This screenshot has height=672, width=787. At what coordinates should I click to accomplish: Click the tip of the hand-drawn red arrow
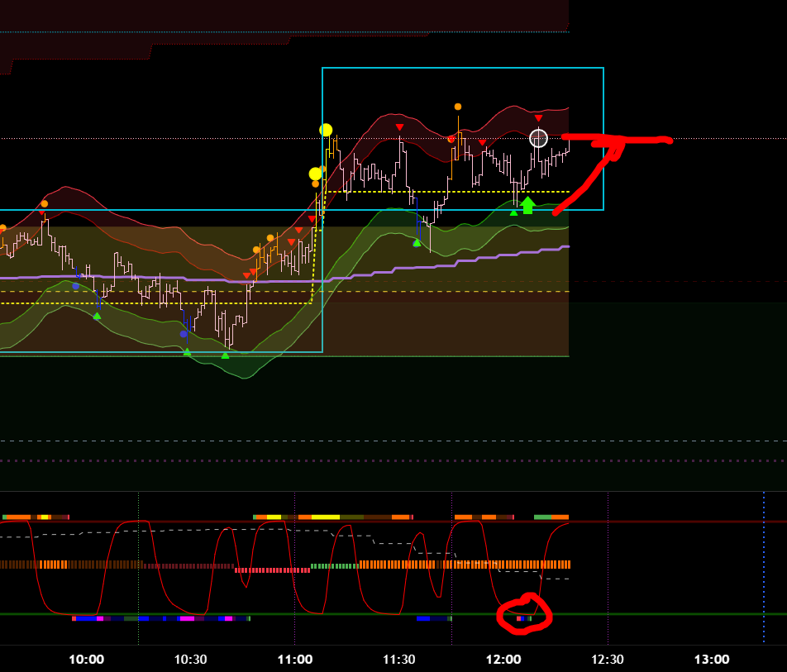(x=616, y=144)
